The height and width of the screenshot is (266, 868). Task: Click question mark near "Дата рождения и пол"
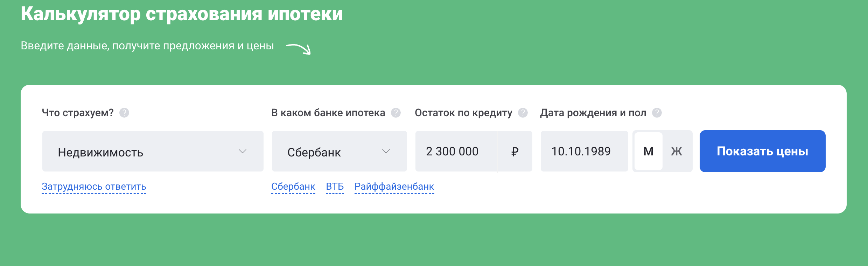pos(657,113)
